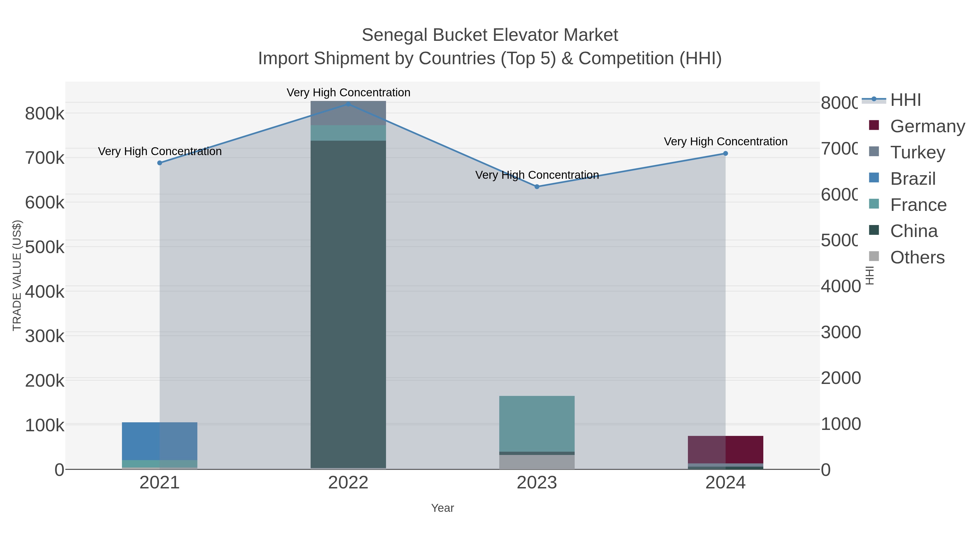
Task: Click the Very High Concentration label above 2023
Action: tap(537, 175)
